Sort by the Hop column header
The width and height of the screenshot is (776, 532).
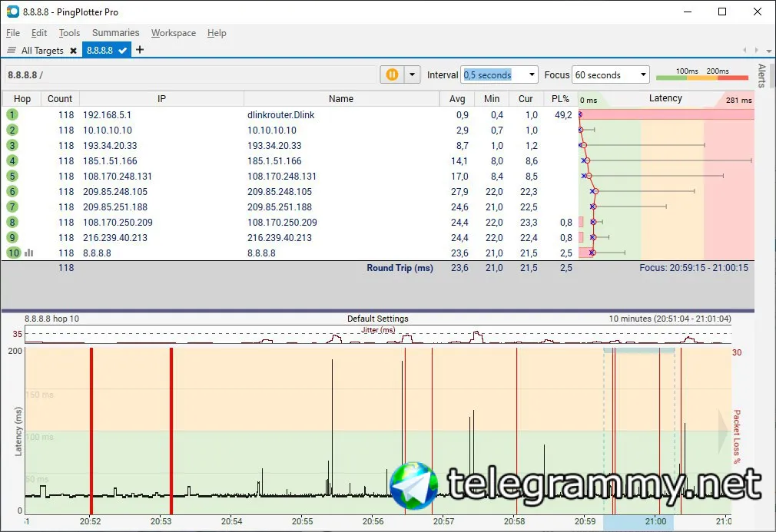(x=22, y=99)
